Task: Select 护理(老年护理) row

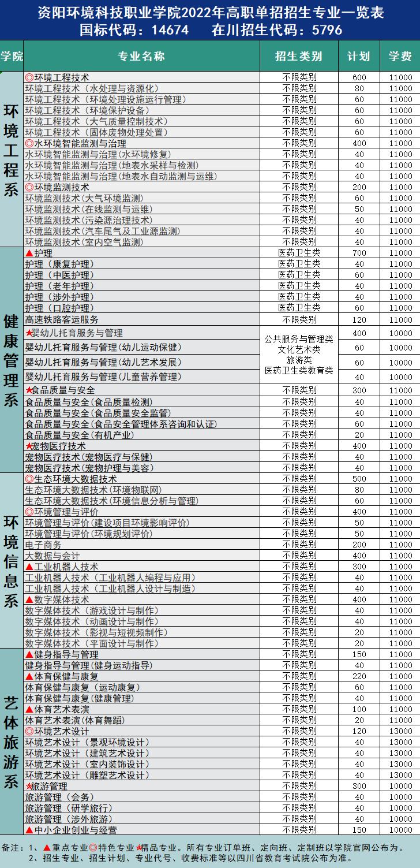Action: (141, 286)
